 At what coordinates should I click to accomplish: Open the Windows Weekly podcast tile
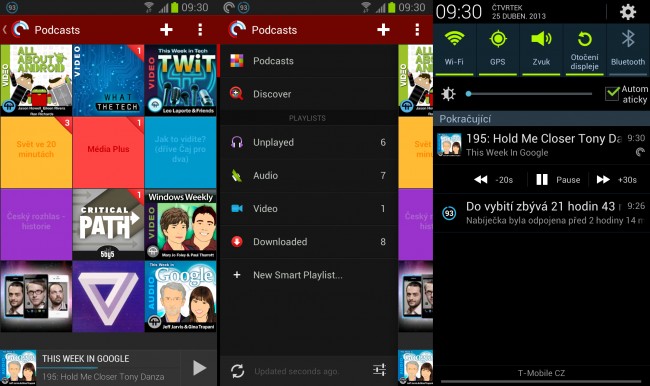click(180, 224)
